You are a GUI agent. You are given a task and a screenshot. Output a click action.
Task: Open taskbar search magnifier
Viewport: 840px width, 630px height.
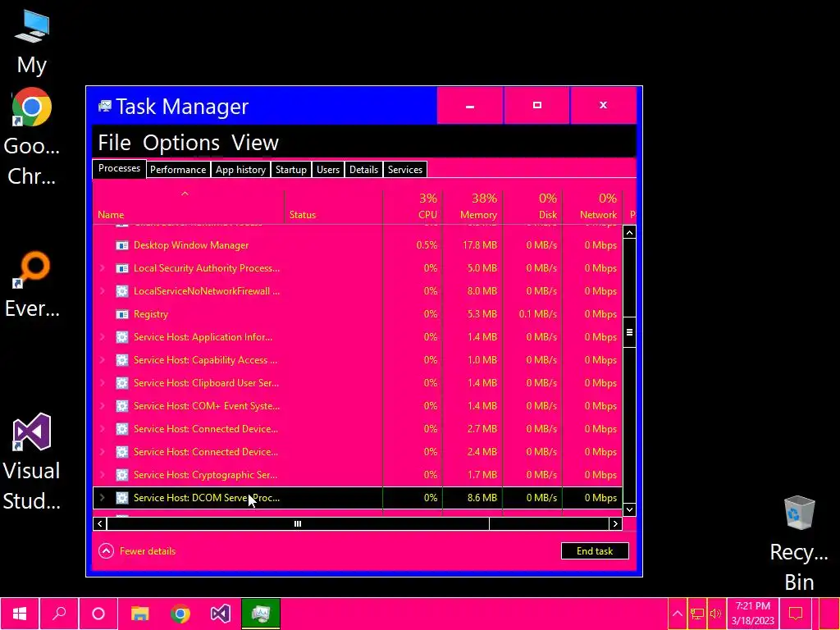[x=59, y=614]
